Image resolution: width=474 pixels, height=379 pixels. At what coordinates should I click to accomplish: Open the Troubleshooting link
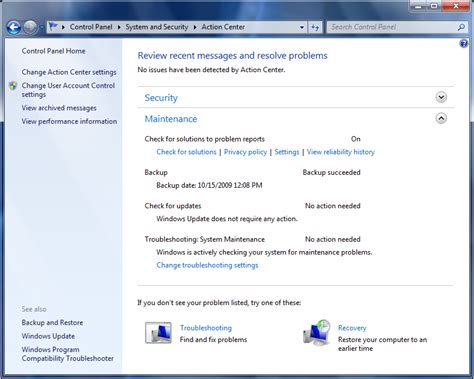tap(206, 328)
